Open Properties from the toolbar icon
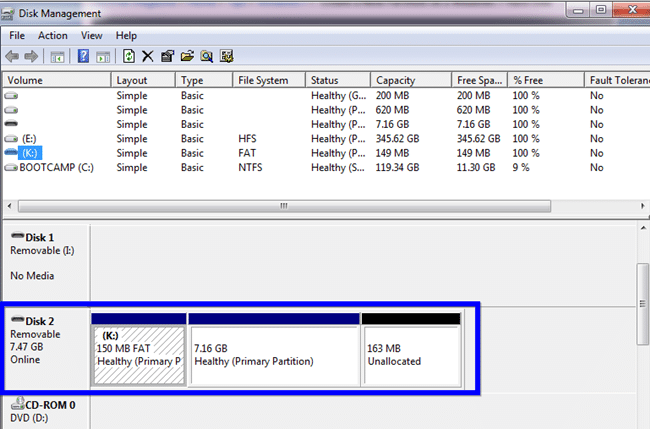Image resolution: width=650 pixels, height=429 pixels. (168, 56)
